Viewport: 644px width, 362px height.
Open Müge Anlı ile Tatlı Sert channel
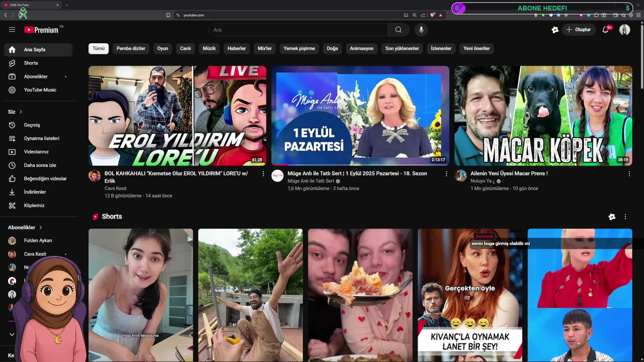tap(311, 181)
